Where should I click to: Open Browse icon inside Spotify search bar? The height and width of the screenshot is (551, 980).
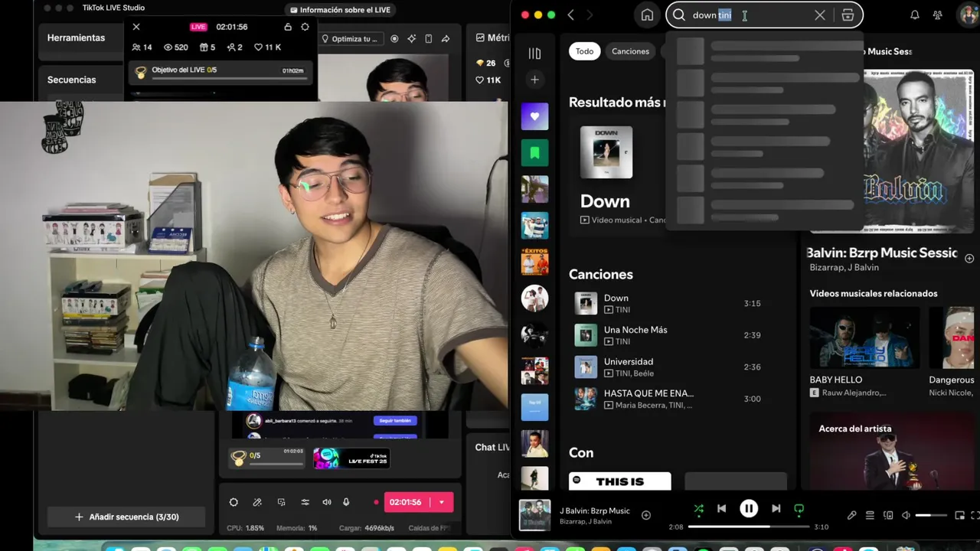tap(848, 15)
